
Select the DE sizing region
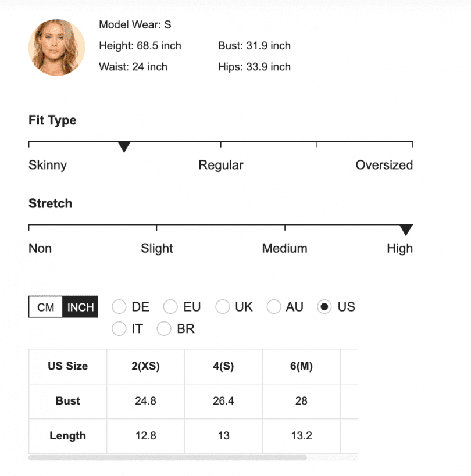(119, 306)
